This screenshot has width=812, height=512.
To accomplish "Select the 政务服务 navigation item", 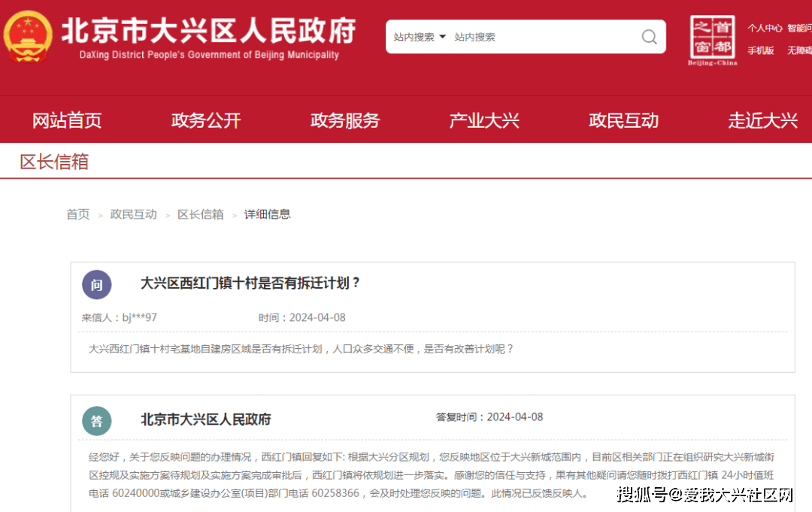I will (345, 120).
